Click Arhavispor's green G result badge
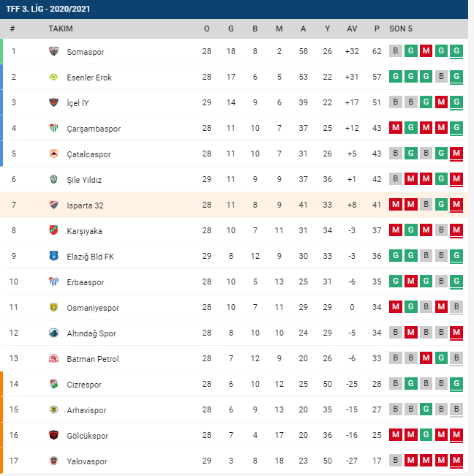Viewport: 474px width, 476px height. (x=426, y=409)
